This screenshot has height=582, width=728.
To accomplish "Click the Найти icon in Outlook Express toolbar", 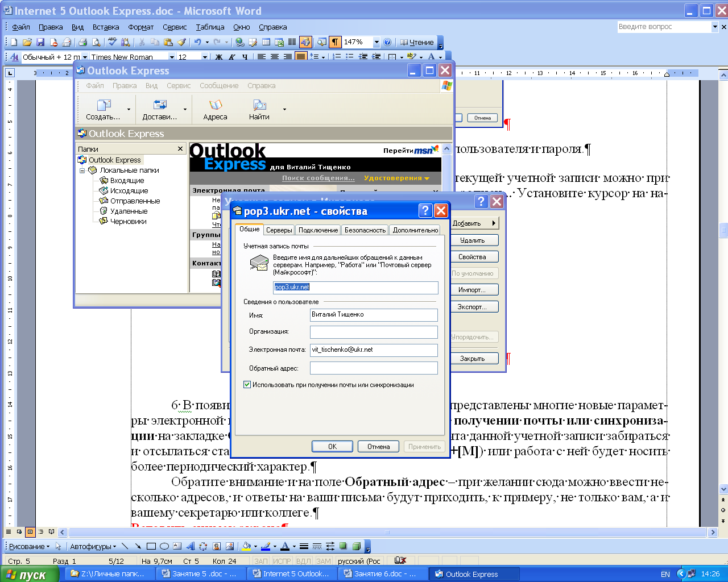I will click(x=259, y=110).
